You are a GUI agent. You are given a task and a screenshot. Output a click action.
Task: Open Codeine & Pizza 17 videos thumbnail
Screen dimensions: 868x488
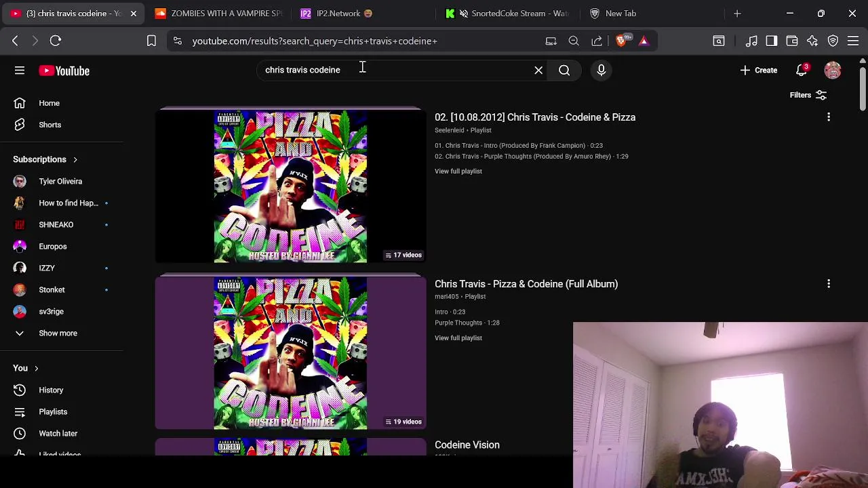pyautogui.click(x=290, y=186)
